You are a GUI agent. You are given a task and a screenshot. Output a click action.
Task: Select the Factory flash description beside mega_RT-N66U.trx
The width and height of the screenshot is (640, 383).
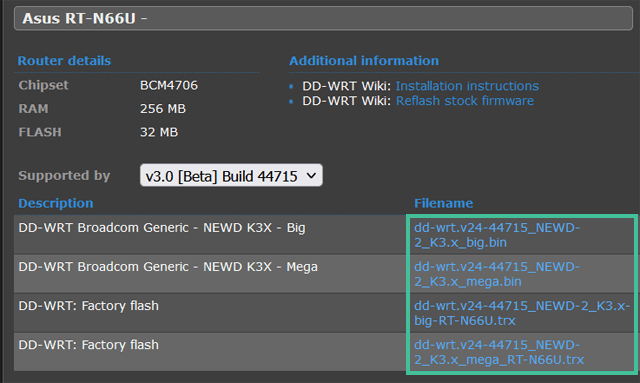88,345
